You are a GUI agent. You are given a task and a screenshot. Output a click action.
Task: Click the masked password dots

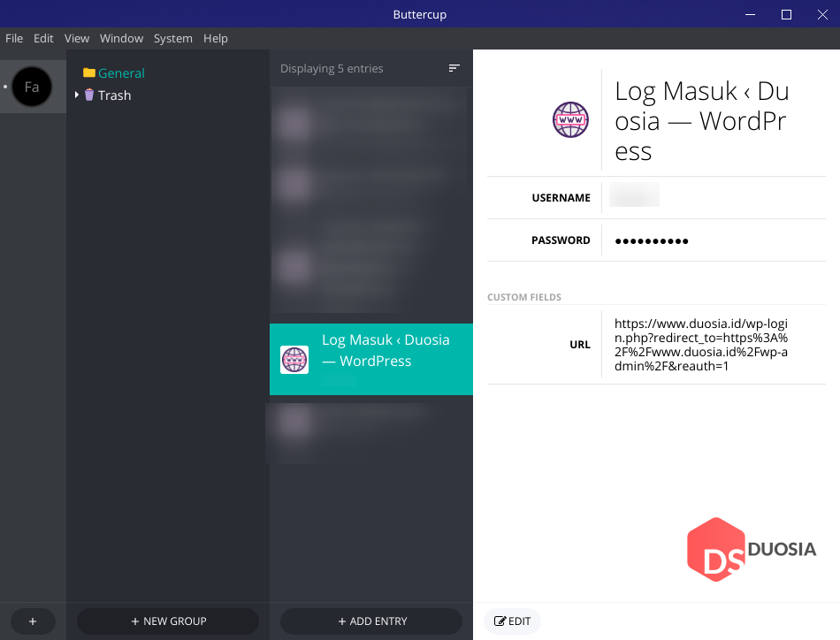(652, 241)
